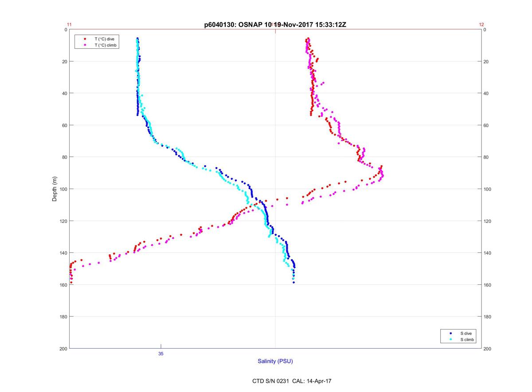Click the red marker beside 'T (°C) dive'
This screenshot has height=392, width=532.
[x=85, y=39]
